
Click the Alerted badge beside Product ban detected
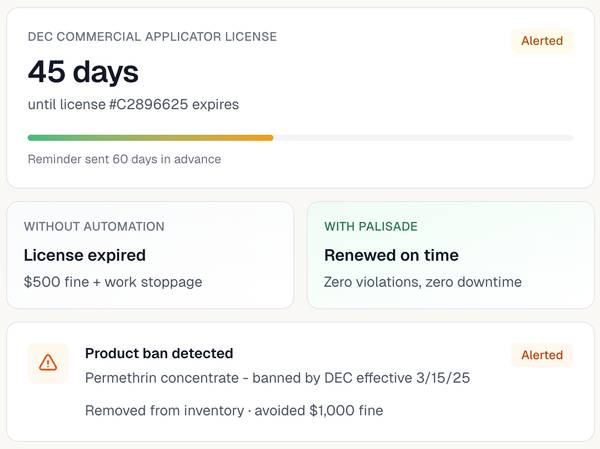pyautogui.click(x=542, y=355)
